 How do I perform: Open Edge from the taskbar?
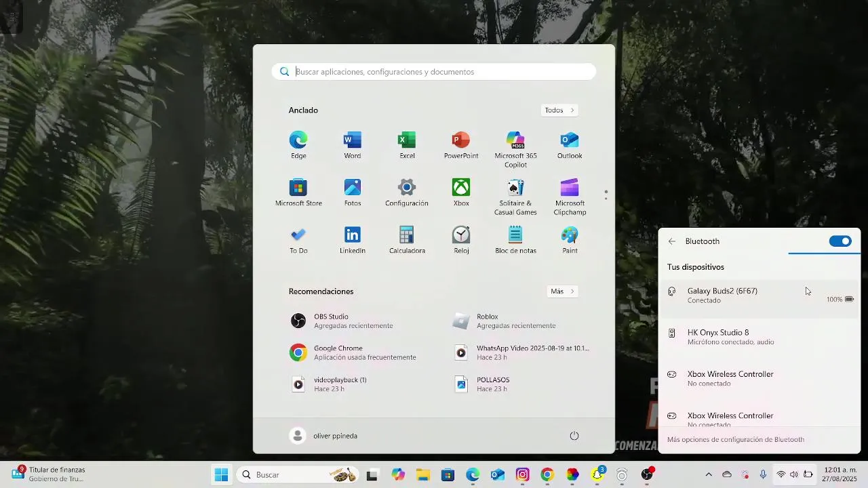(x=473, y=474)
